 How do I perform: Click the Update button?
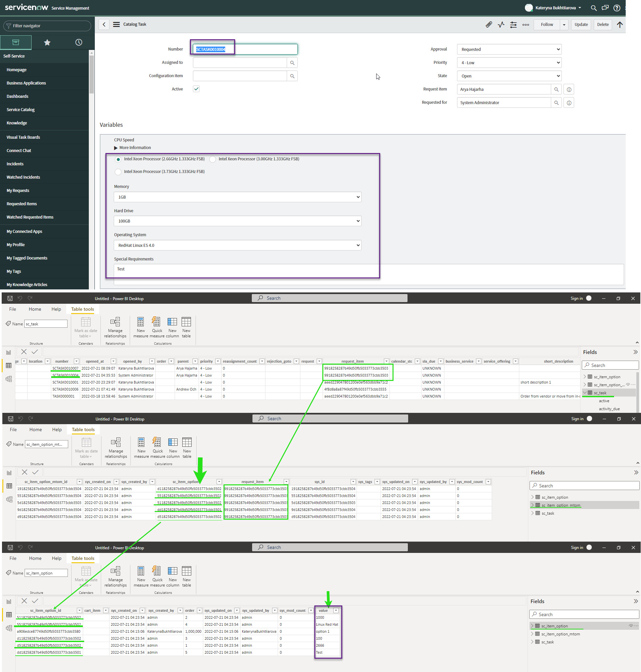(x=581, y=25)
